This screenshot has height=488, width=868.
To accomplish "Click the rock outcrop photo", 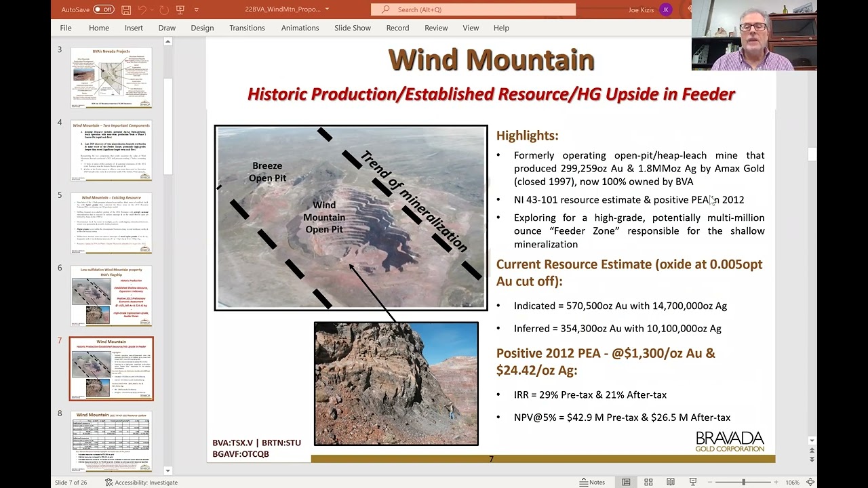I will click(396, 384).
